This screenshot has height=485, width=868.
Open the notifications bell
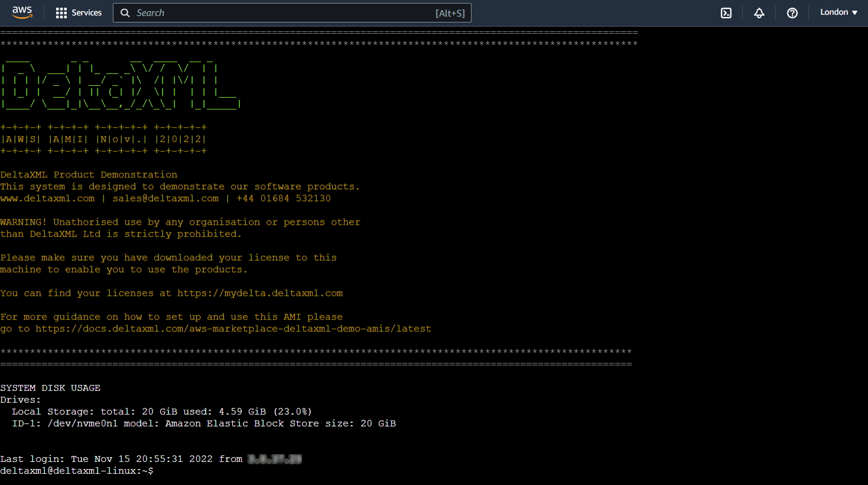(759, 13)
